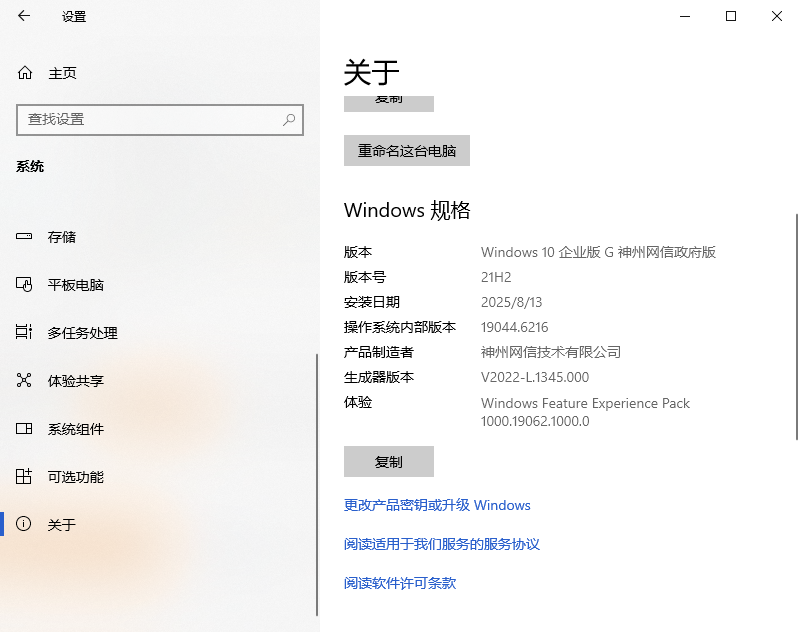Click the sidebar vertical scrollbar
The height and width of the screenshot is (632, 800).
point(317,485)
